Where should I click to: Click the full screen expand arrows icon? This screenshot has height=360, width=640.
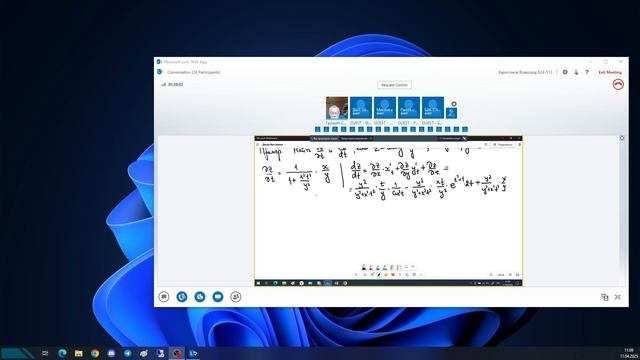click(618, 297)
